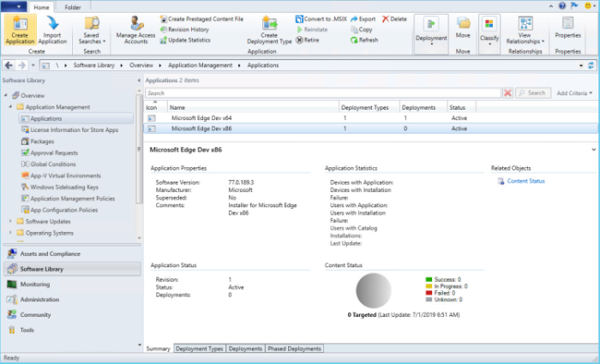Switch to the Home ribbon tab
Image resolution: width=600 pixels, height=364 pixels.
click(41, 7)
